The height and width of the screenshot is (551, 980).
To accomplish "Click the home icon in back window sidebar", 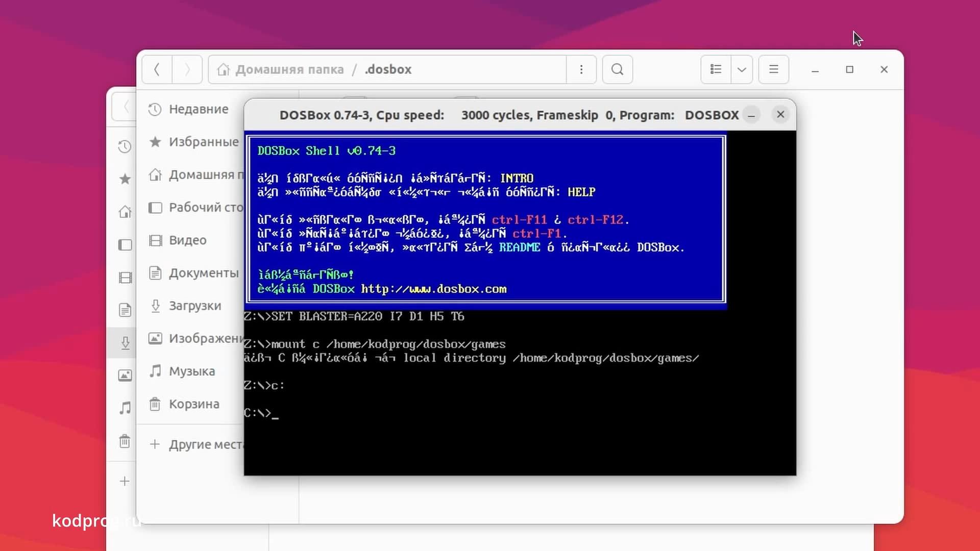I will tap(125, 212).
